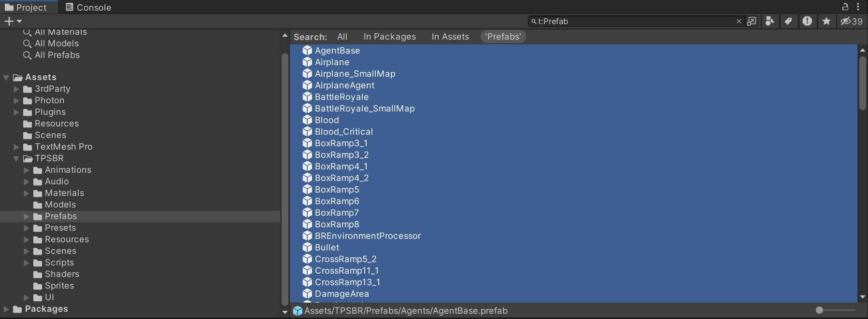Clear the t:Prefab search text
This screenshot has height=319, width=868.
tap(739, 21)
